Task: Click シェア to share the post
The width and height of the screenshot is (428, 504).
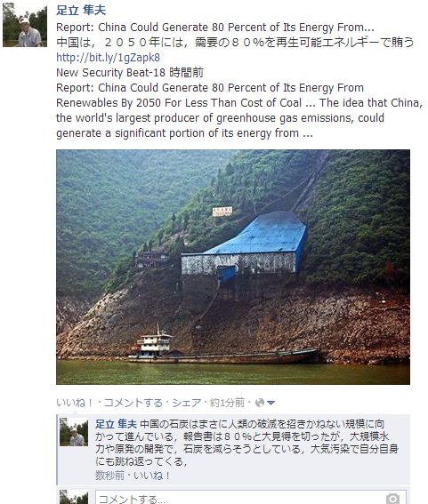Action: 186,403
